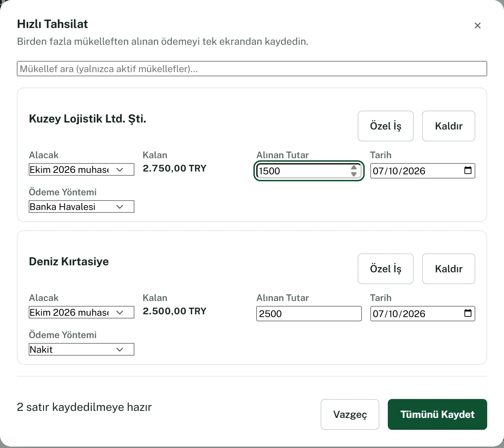Select the remaining amount 2.500,00 TRY
This screenshot has height=448, width=504.
[x=175, y=311]
